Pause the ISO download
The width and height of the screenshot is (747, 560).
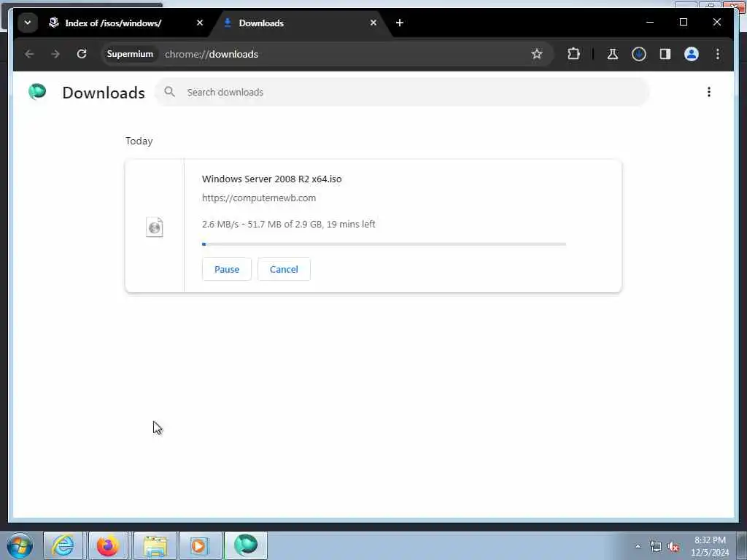click(227, 270)
